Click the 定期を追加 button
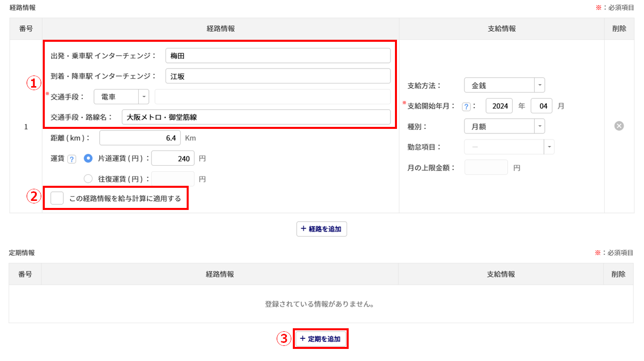644x361 pixels. point(320,339)
